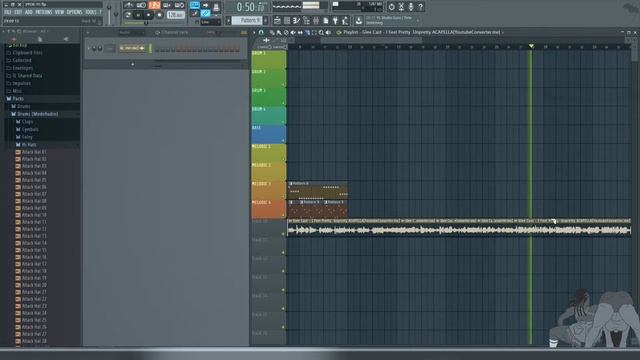Toggle the metronome
640x360 pixels.
pyautogui.click(x=129, y=5)
